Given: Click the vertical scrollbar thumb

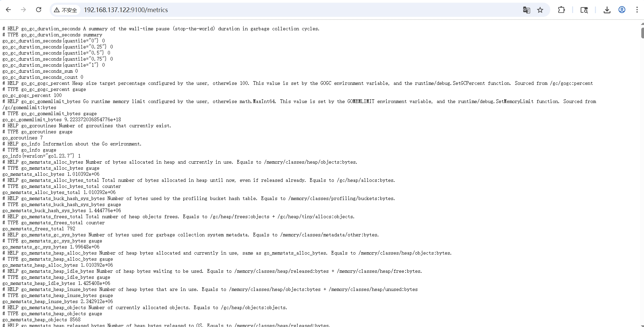Looking at the screenshot, I should [x=642, y=33].
